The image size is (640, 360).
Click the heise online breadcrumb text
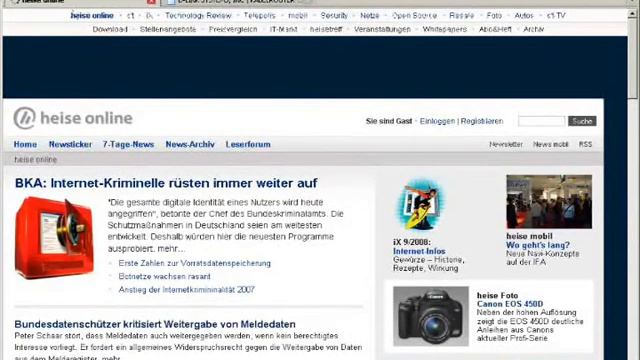click(36, 160)
